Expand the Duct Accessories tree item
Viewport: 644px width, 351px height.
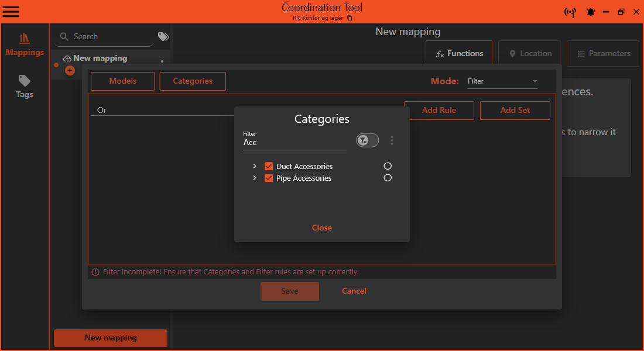coord(255,166)
